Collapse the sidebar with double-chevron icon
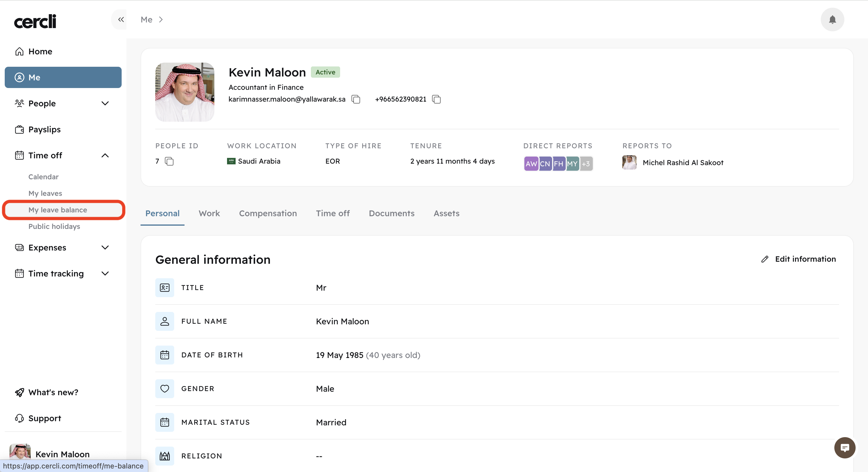The width and height of the screenshot is (868, 472). pyautogui.click(x=121, y=19)
